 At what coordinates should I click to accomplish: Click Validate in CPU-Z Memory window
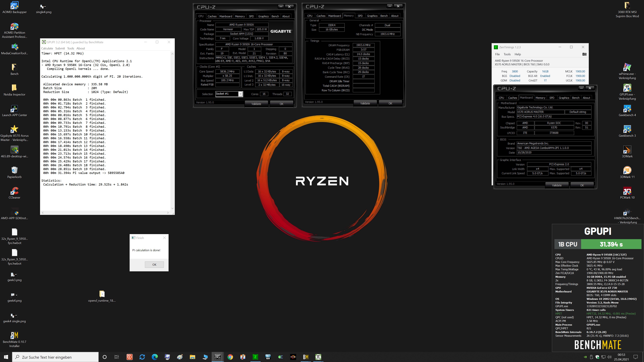[365, 103]
